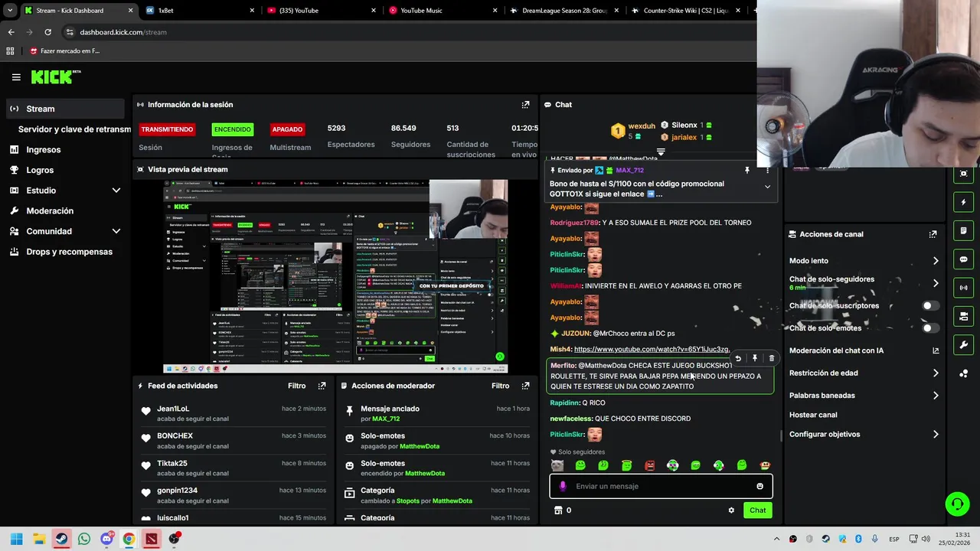Image resolution: width=980 pixels, height=551 pixels.
Task: Open chat settings gear icon
Action: coord(731,510)
